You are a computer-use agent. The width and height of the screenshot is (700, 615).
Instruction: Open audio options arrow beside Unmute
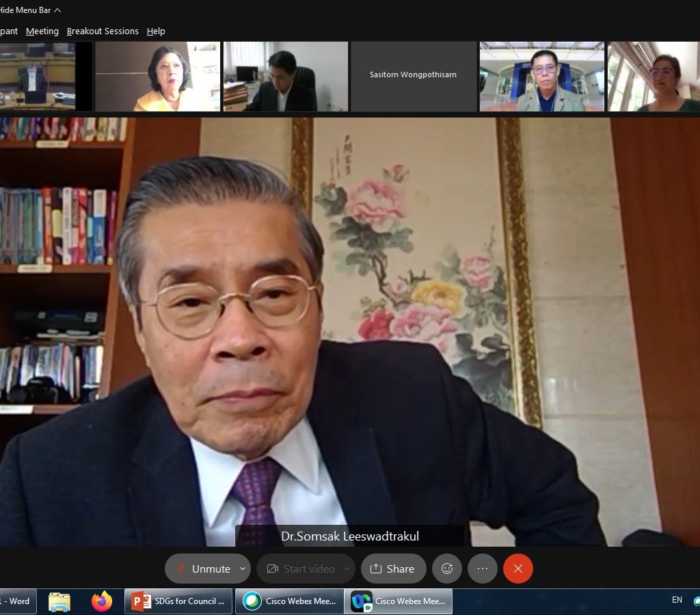coord(243,569)
